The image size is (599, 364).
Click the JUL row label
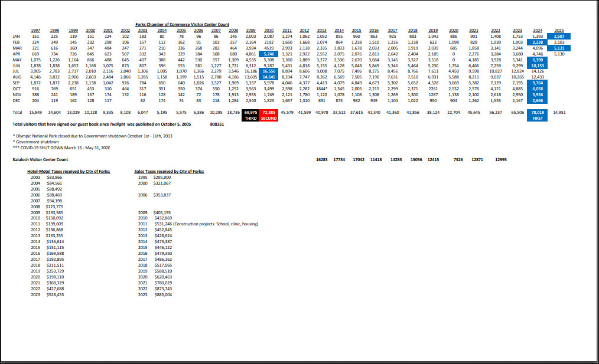[16, 71]
